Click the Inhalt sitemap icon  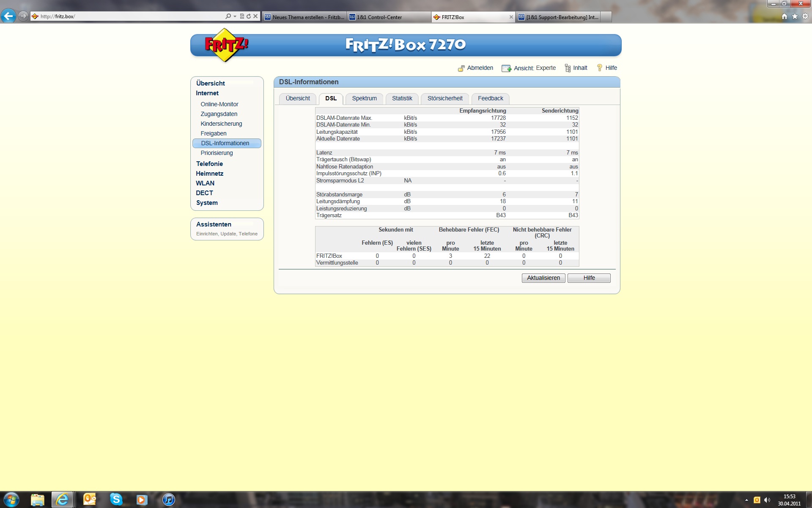pos(568,68)
